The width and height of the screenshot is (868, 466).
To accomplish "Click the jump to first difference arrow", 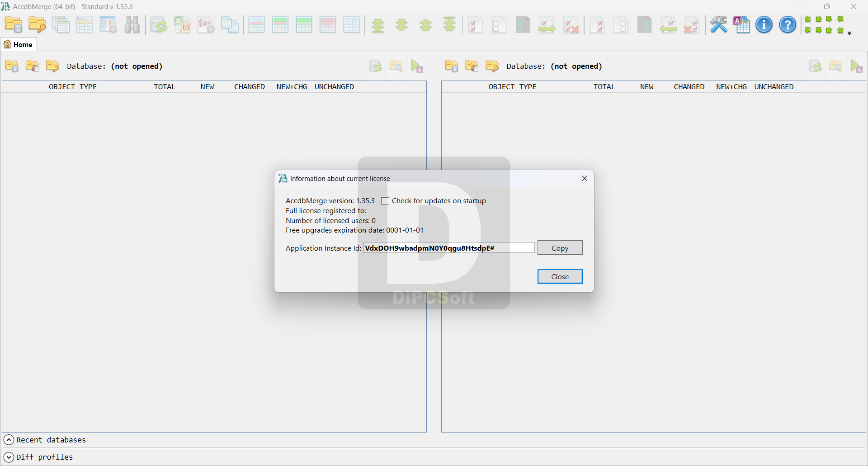I will pyautogui.click(x=449, y=24).
